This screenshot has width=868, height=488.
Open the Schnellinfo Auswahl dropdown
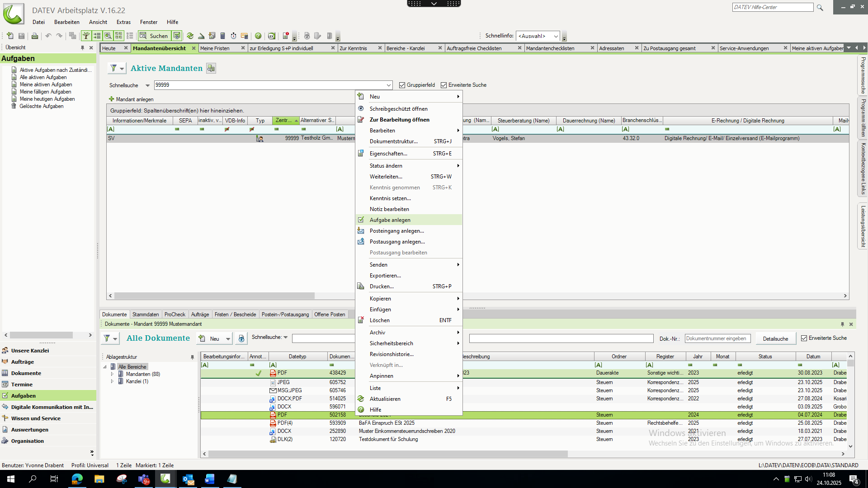pos(556,36)
